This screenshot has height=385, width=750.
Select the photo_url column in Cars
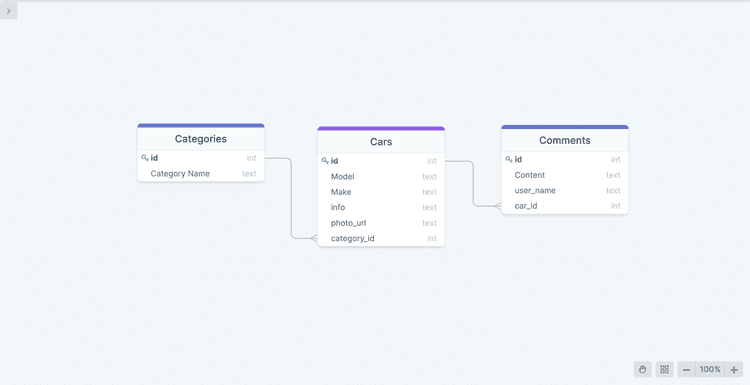[x=381, y=223]
